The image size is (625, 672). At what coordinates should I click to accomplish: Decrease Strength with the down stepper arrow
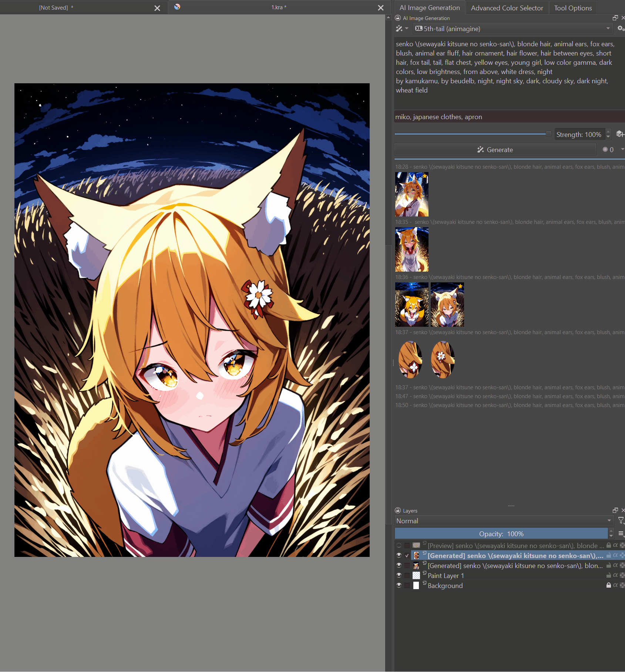point(608,137)
